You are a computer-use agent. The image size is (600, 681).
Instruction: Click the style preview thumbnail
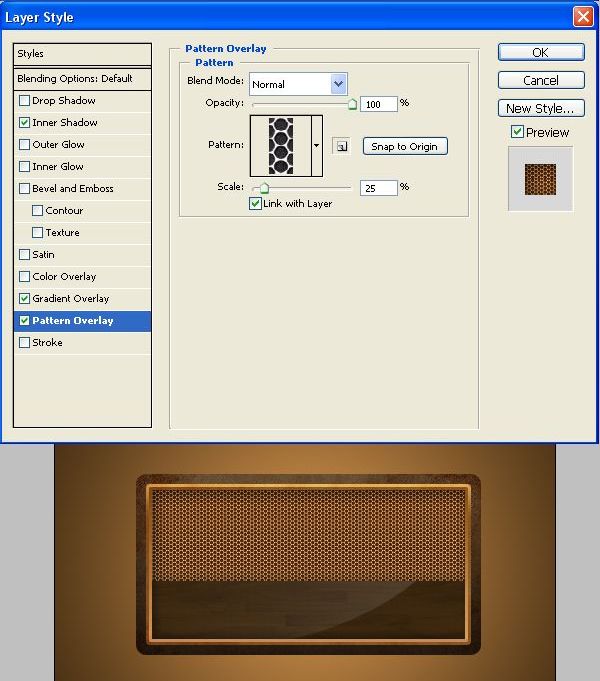pos(540,179)
